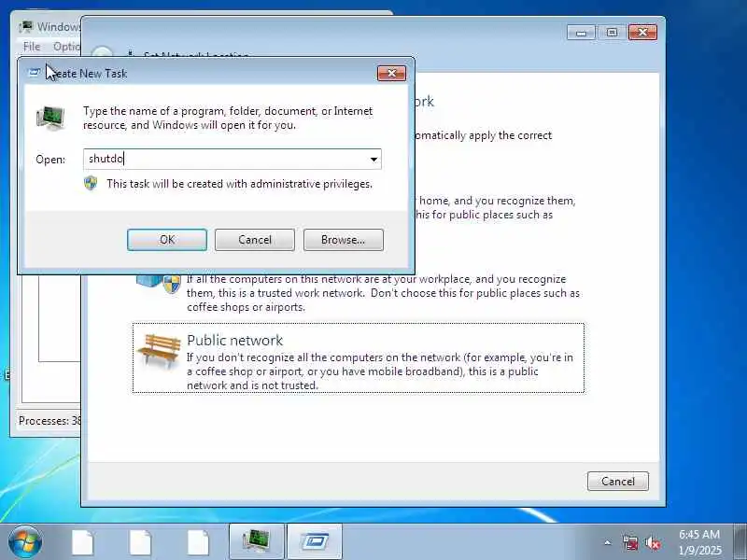
Task: Click the Create New Task title bar icon
Action: (35, 73)
